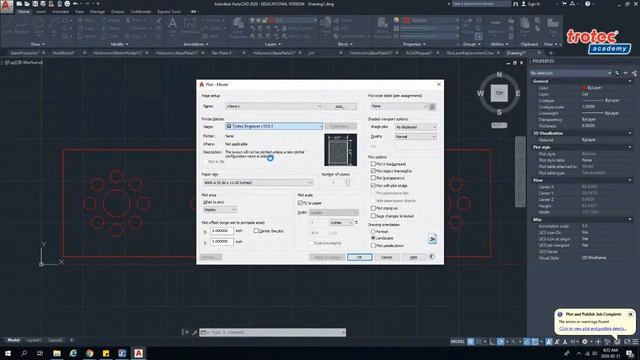Open the No selection dropdown in Properties panel
Screen dimensions: 640x360
(571, 73)
